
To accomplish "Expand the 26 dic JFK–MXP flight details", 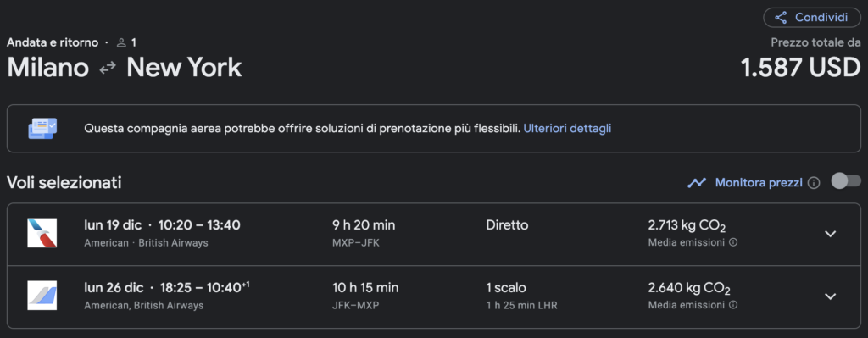I will [830, 296].
